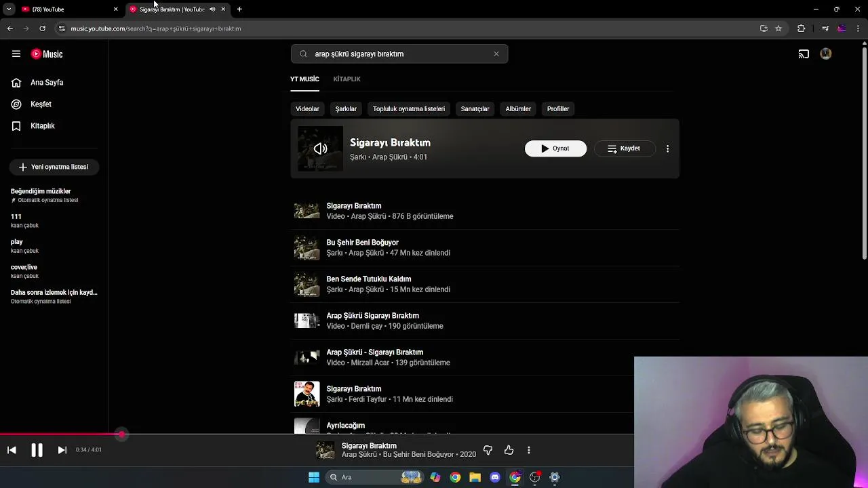Open Arap Şükrü artist link in top result
Screen dimensions: 868x488
pyautogui.click(x=389, y=157)
